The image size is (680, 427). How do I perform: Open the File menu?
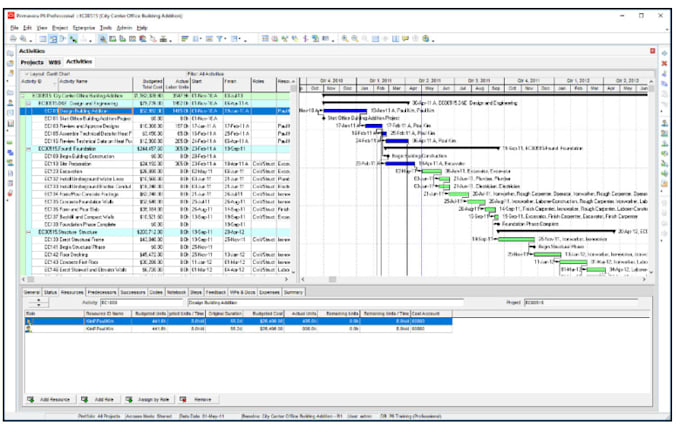point(14,28)
